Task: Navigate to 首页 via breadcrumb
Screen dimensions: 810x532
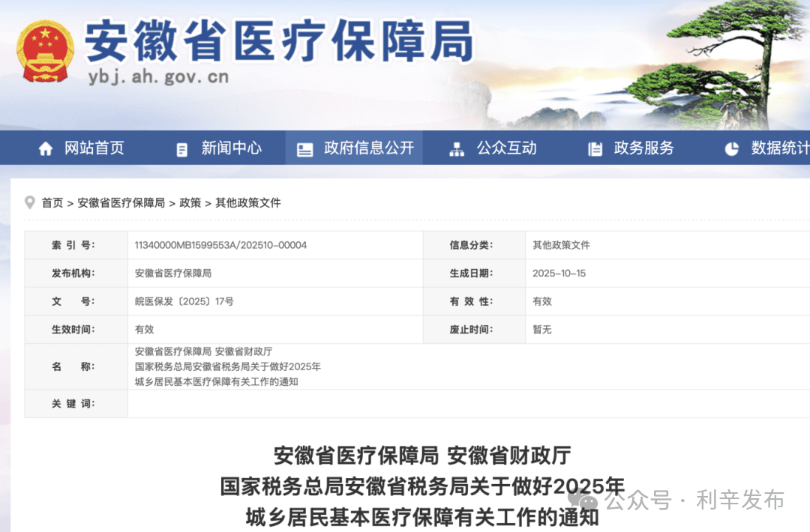Action: (x=52, y=202)
